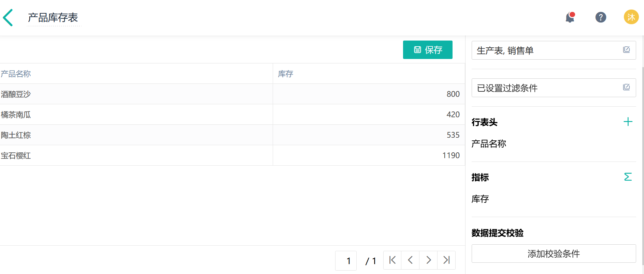Click the 保存 button
Screen dimensions: 644x274
click(x=428, y=50)
